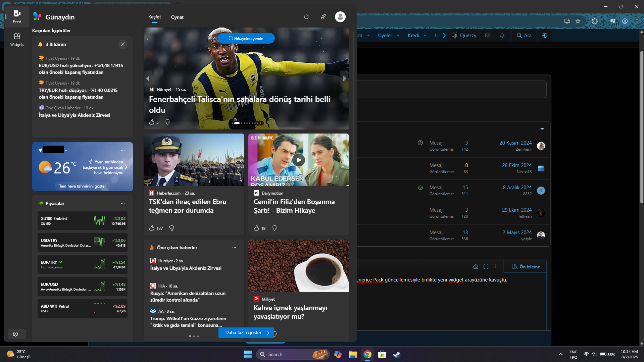The height and width of the screenshot is (362, 644).
Task: Open the coffee cup thumbnail image
Action: (x=299, y=266)
